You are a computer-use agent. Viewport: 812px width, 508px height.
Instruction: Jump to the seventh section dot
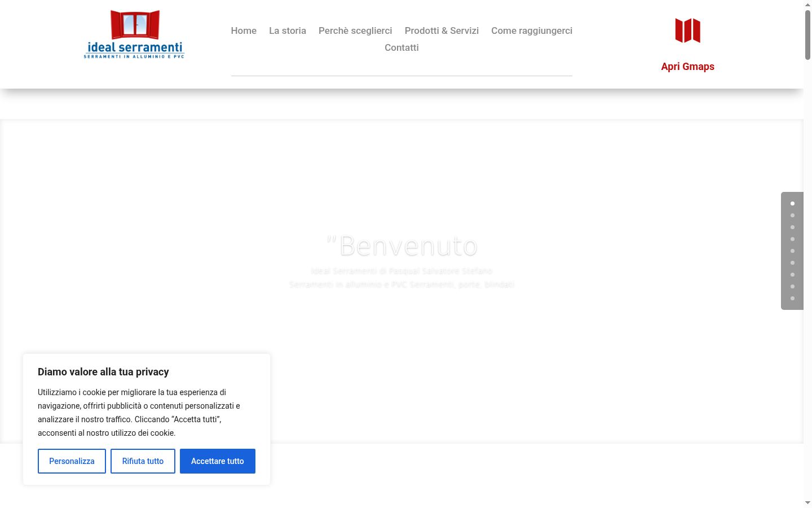click(792, 274)
